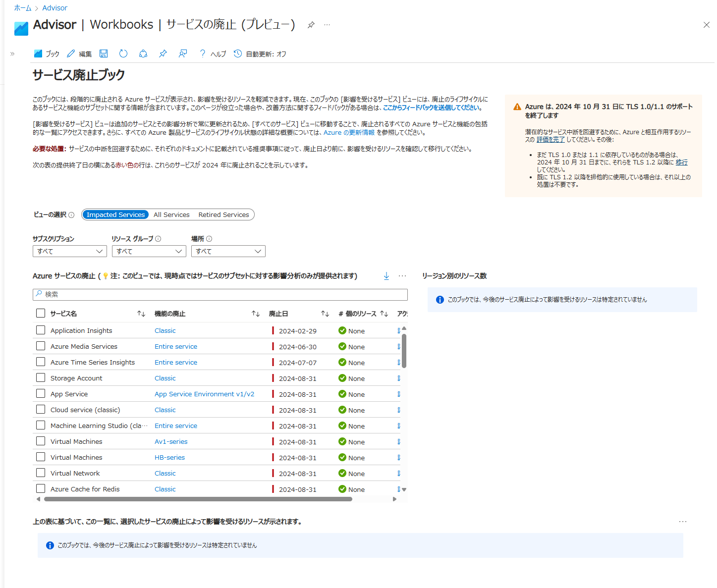This screenshot has width=717, height=588.
Task: Click info icon next to ビューの選択
Action: click(71, 215)
